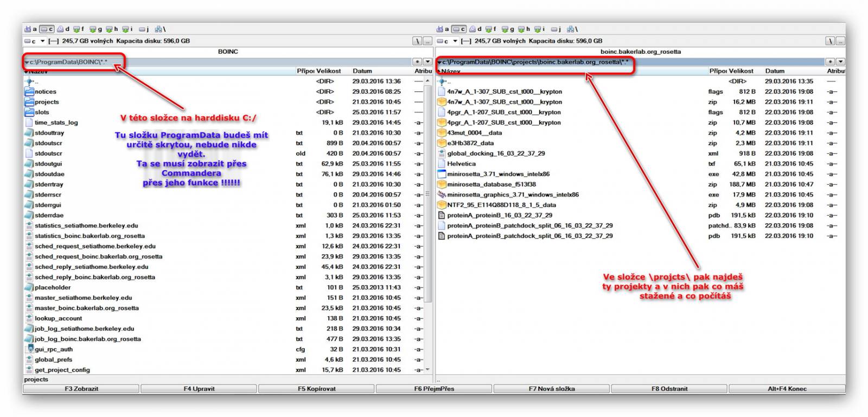This screenshot has width=868, height=417.
Task: Open left panel directory history dropdown
Action: [427, 62]
